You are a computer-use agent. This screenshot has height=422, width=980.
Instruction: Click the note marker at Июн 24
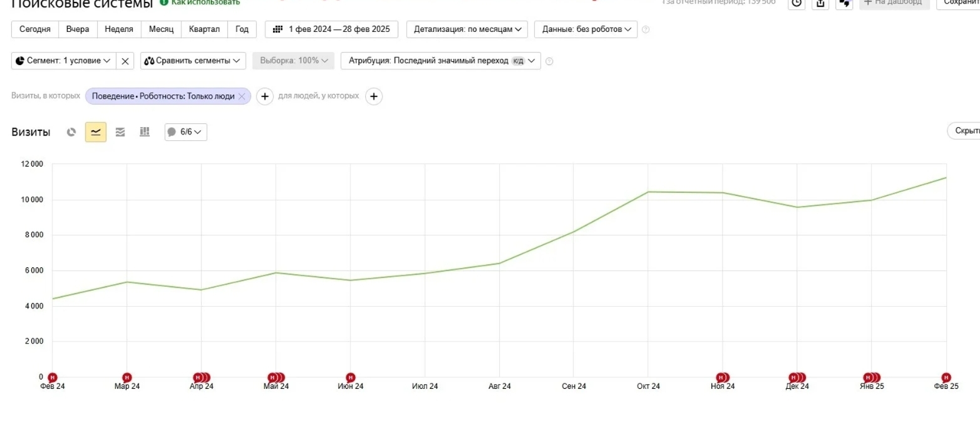point(351,378)
